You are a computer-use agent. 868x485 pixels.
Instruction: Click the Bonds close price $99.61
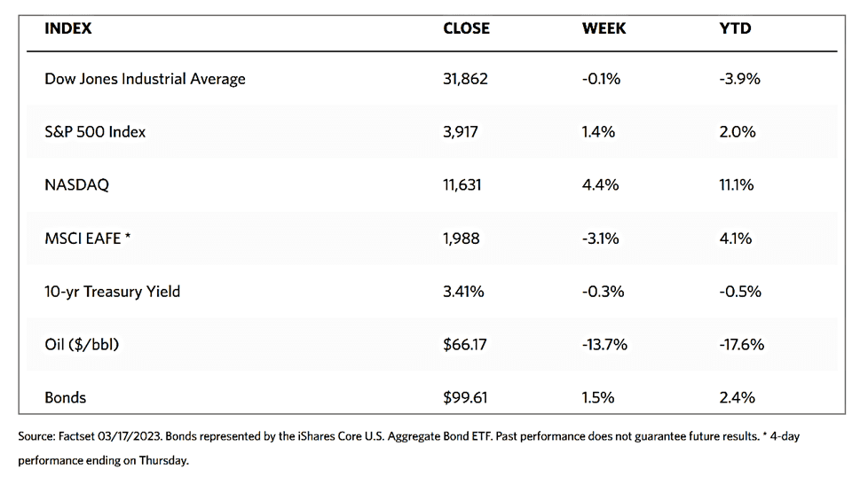pyautogui.click(x=465, y=397)
